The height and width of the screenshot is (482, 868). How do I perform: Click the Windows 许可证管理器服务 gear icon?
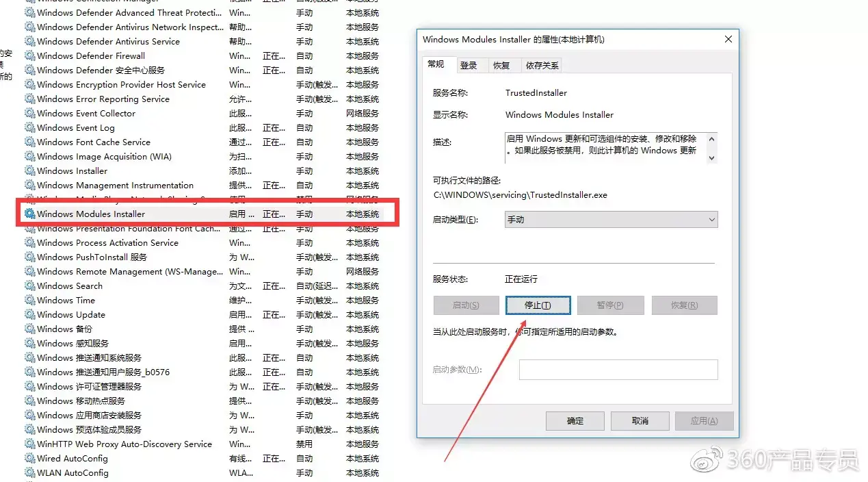coord(30,387)
